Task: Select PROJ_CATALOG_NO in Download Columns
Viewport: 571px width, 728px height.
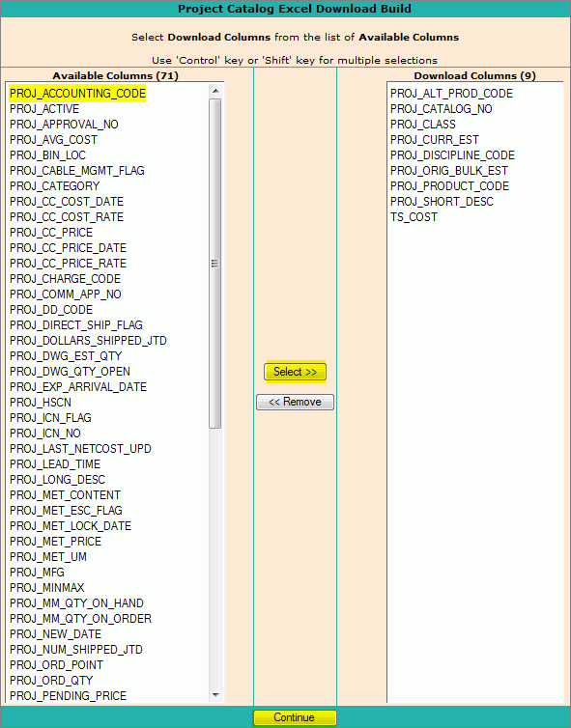Action: (442, 109)
